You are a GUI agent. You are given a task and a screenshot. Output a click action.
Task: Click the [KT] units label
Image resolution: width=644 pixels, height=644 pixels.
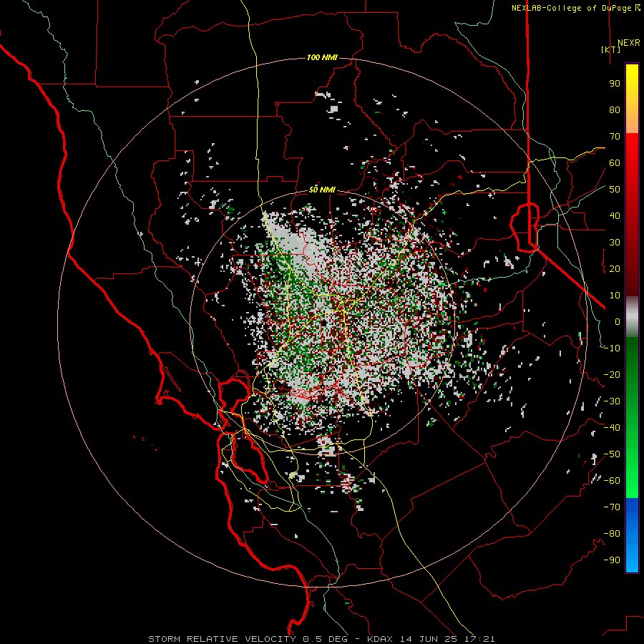tap(611, 49)
